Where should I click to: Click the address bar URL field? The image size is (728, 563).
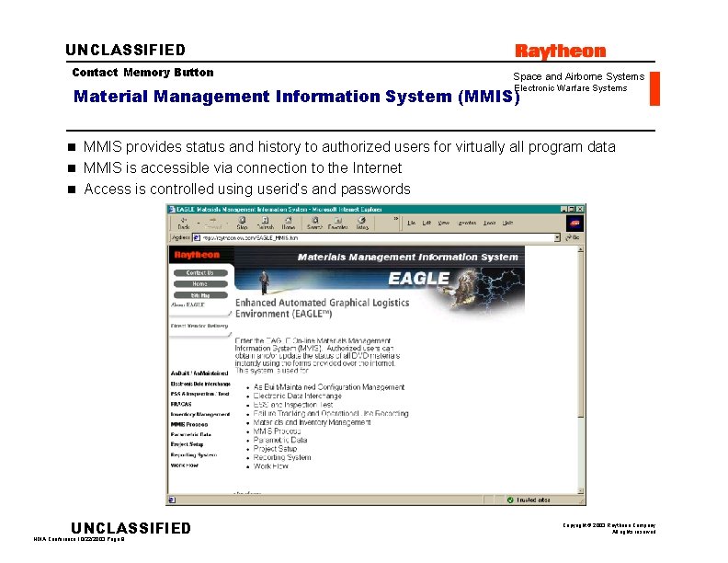(x=376, y=238)
